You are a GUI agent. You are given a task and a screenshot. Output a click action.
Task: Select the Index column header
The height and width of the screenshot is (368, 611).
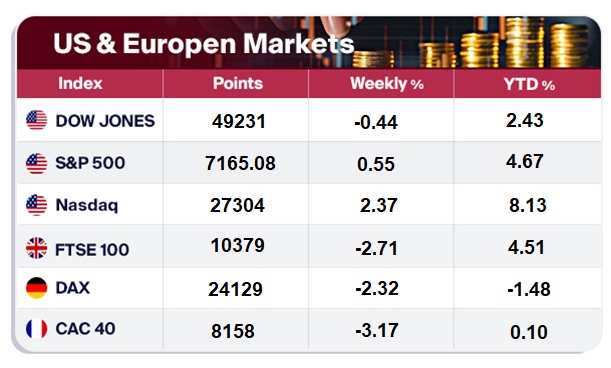(x=80, y=83)
